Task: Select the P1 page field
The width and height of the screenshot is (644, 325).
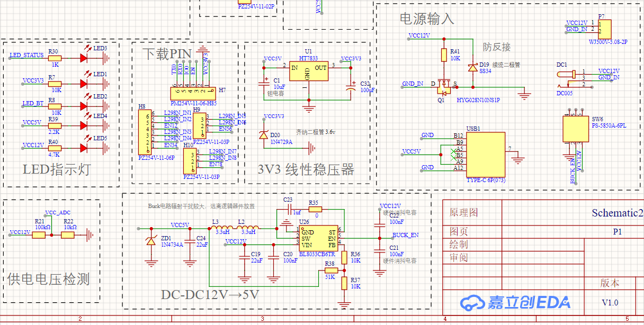Action: (x=617, y=231)
